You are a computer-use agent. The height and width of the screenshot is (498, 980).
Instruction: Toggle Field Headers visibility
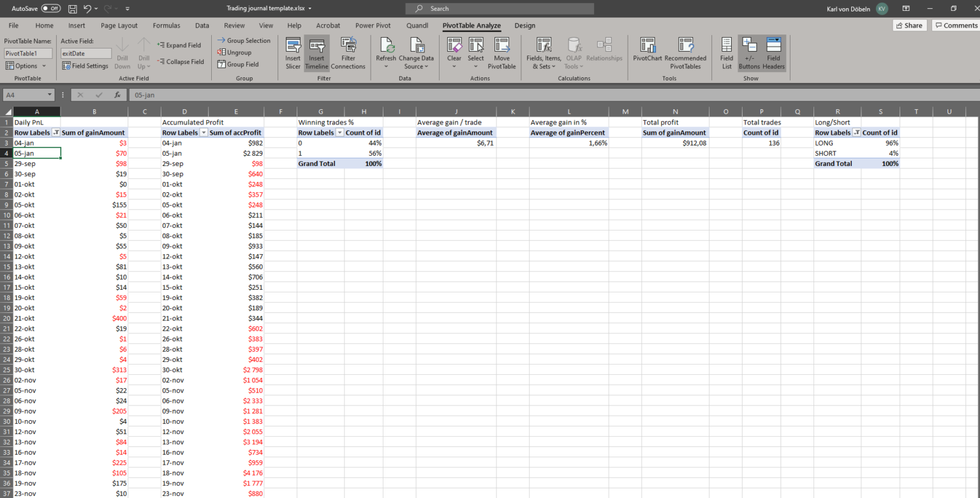773,53
